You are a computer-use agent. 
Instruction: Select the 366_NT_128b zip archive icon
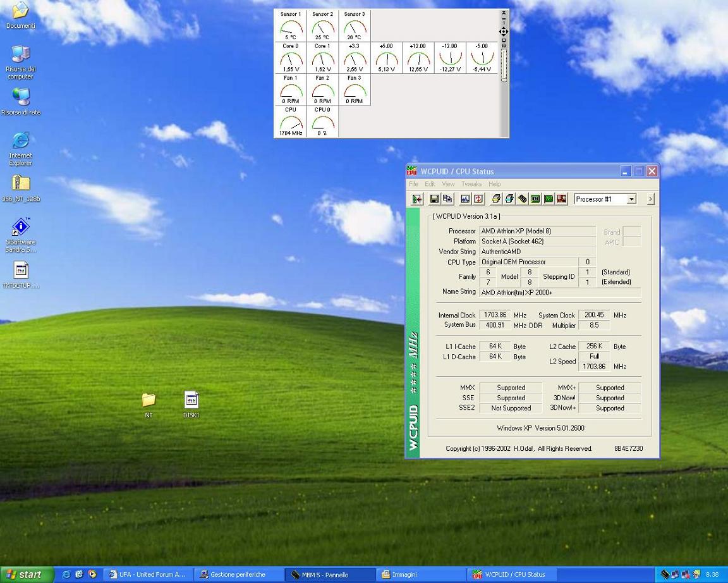(20, 188)
